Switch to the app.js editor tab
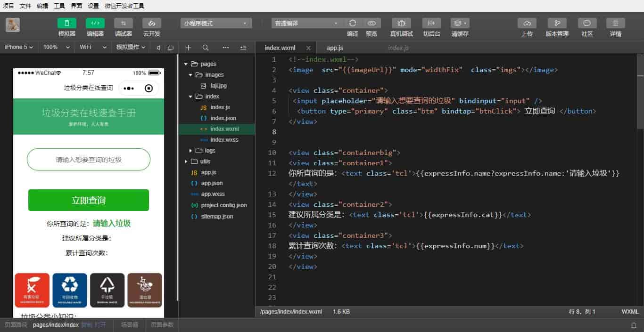This screenshot has width=644, height=332. click(x=335, y=48)
